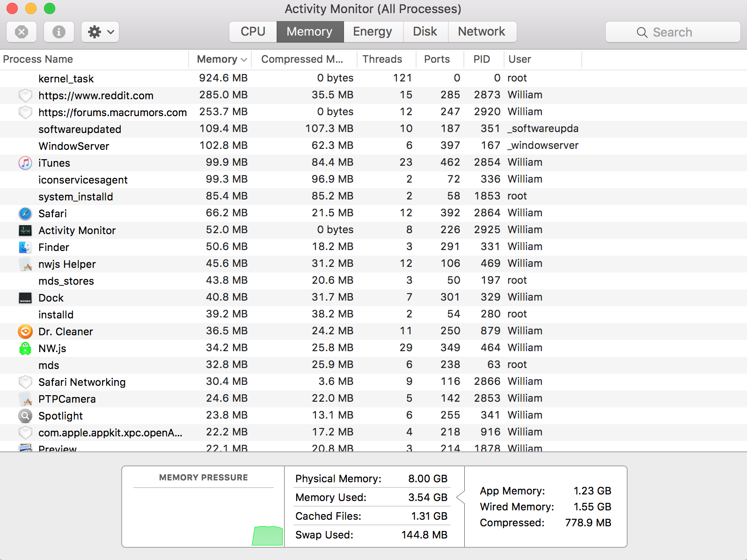Image resolution: width=747 pixels, height=560 pixels.
Task: Focus the Search field
Action: (673, 32)
